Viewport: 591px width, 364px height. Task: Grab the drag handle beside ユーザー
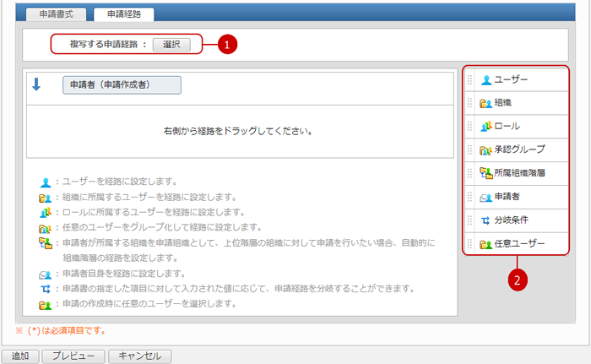470,79
